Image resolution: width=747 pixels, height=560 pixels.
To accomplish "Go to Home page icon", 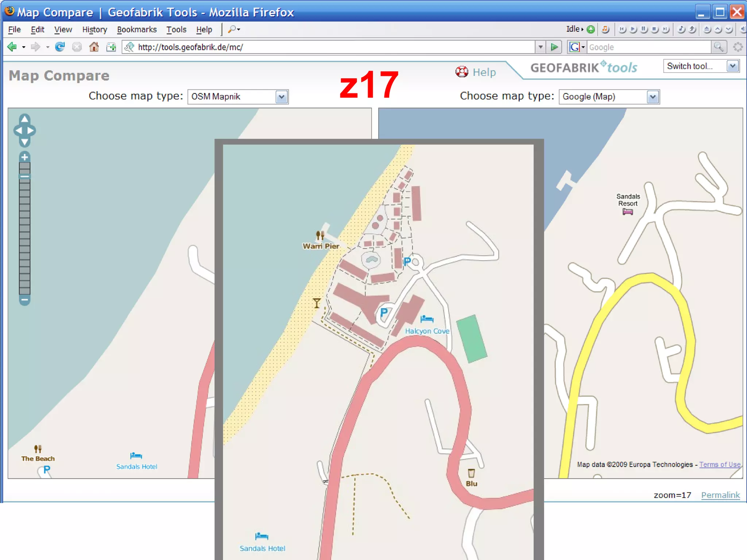I will click(94, 47).
